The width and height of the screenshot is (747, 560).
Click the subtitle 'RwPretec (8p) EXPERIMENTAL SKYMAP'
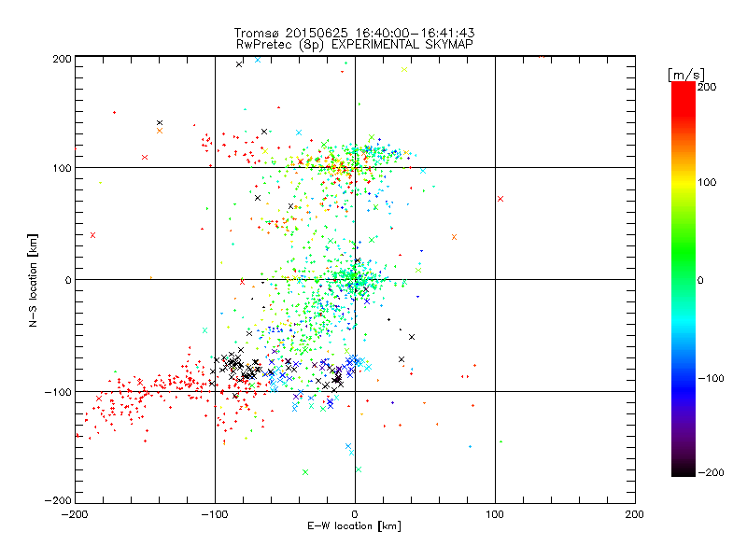click(x=355, y=45)
